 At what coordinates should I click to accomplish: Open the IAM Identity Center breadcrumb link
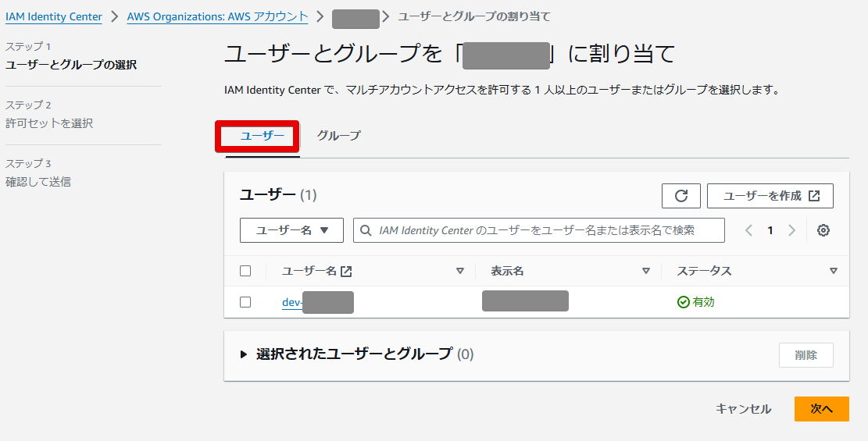pos(54,16)
